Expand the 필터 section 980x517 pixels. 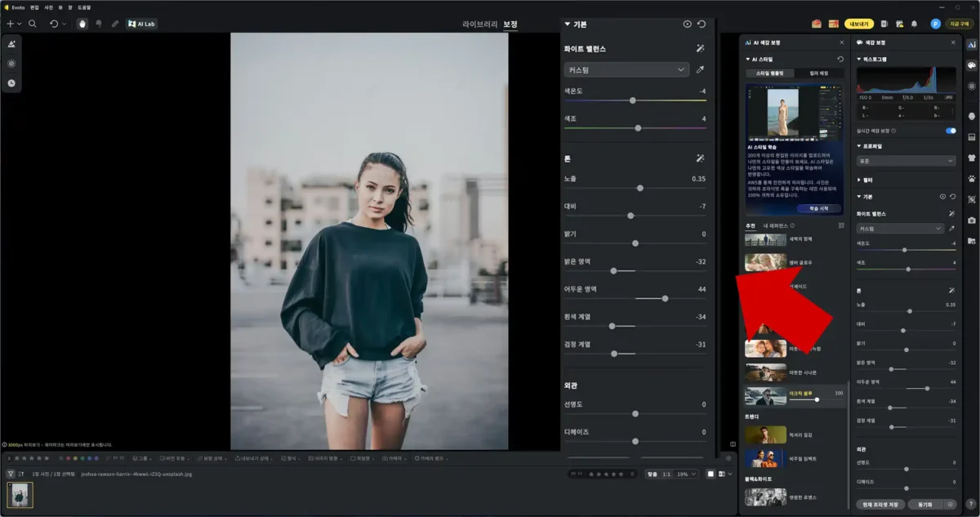click(x=867, y=179)
